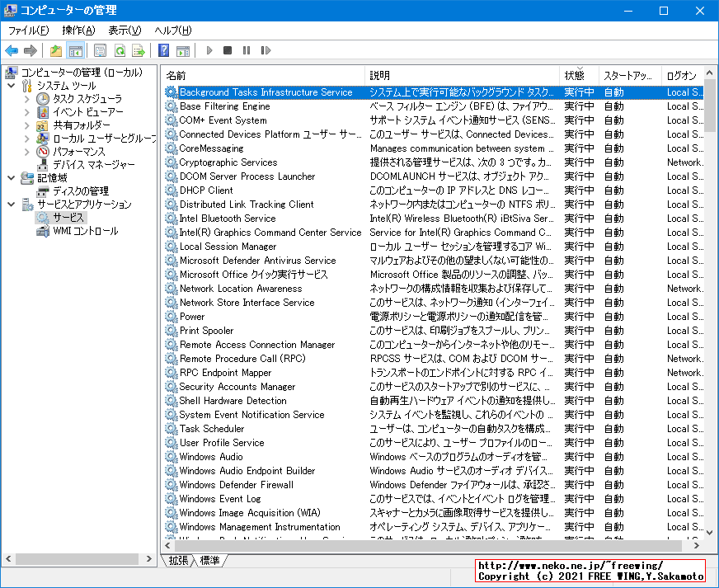Open Help using the blue question mark icon

(162, 50)
